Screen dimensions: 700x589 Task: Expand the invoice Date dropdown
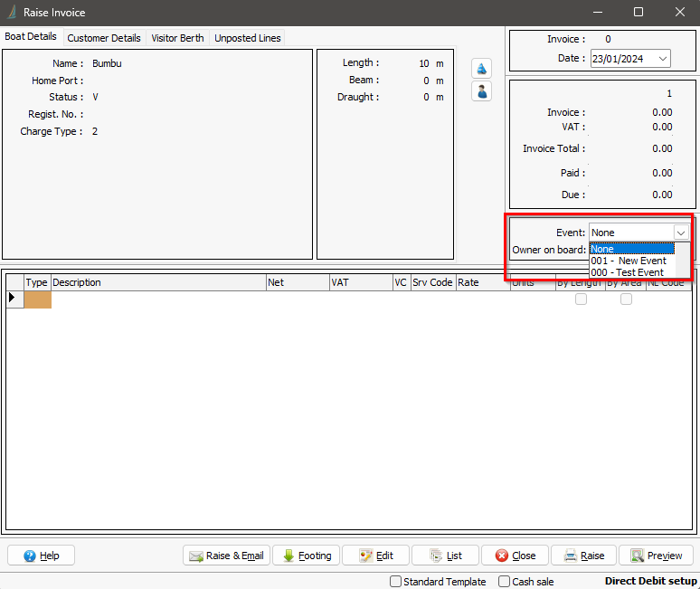pos(662,59)
